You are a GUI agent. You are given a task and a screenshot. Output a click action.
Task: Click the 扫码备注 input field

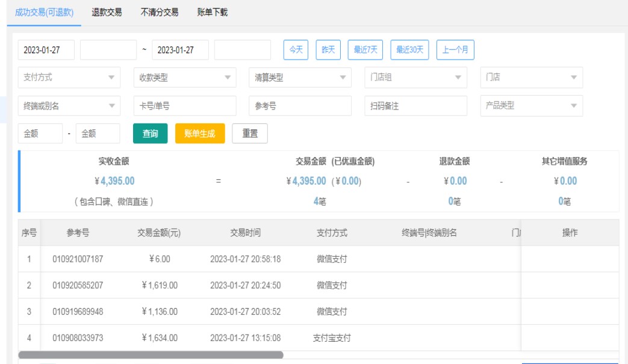(415, 106)
